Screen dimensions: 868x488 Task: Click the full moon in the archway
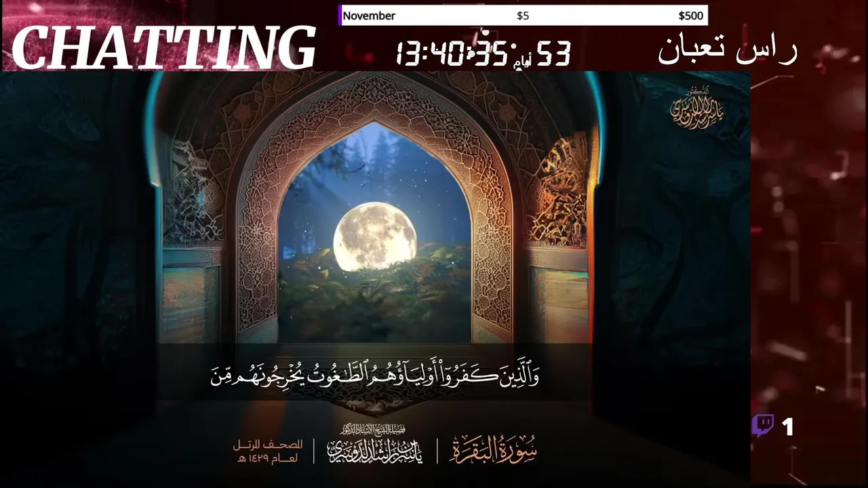click(375, 237)
